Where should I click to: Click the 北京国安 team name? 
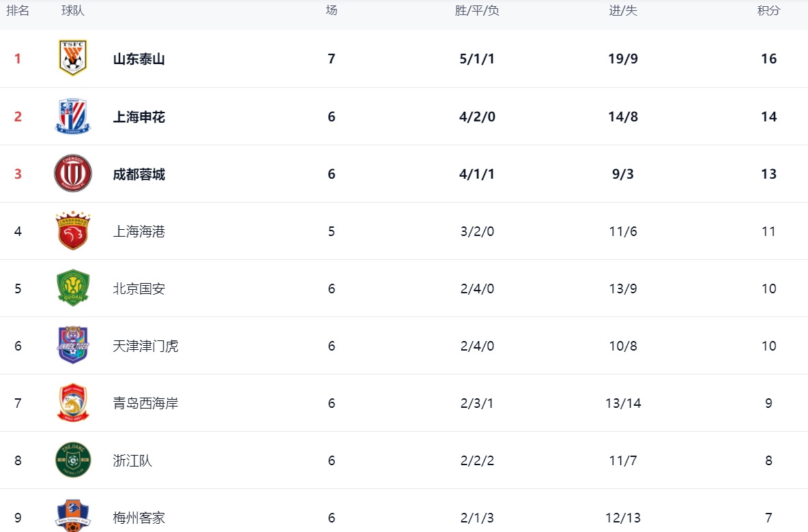click(x=139, y=289)
